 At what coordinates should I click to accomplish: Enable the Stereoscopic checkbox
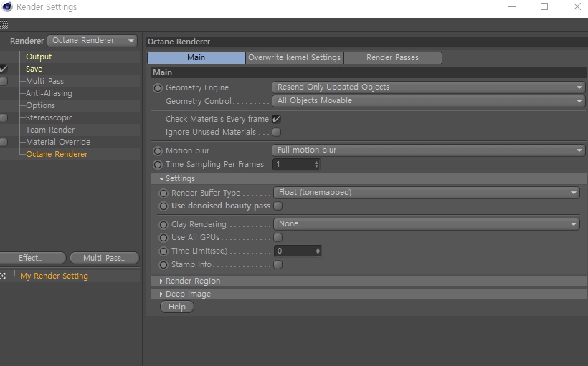(x=4, y=117)
